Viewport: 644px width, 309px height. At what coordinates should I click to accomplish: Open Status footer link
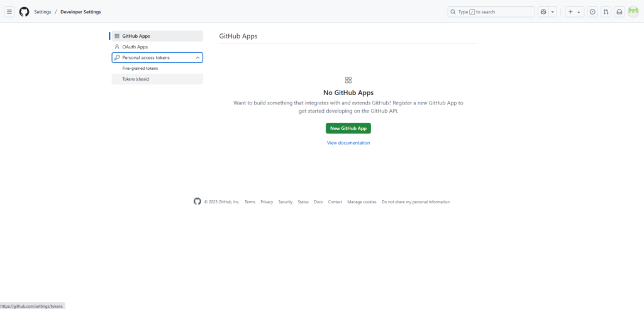coord(303,202)
